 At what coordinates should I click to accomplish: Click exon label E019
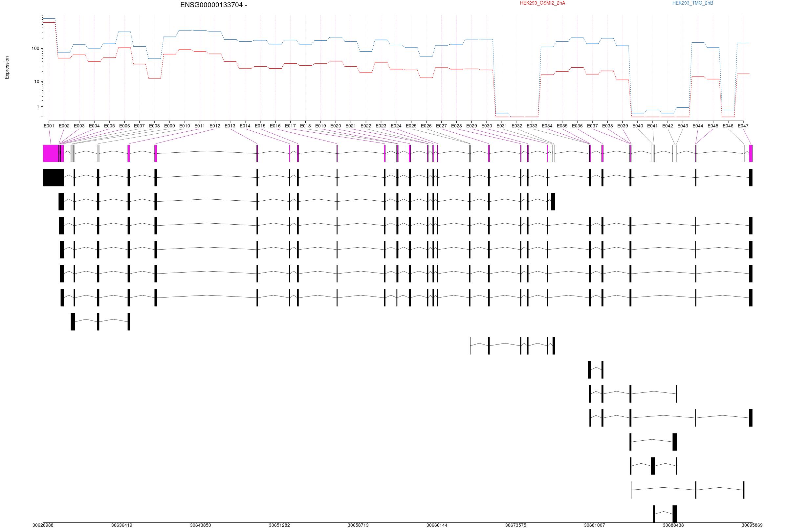[320, 126]
